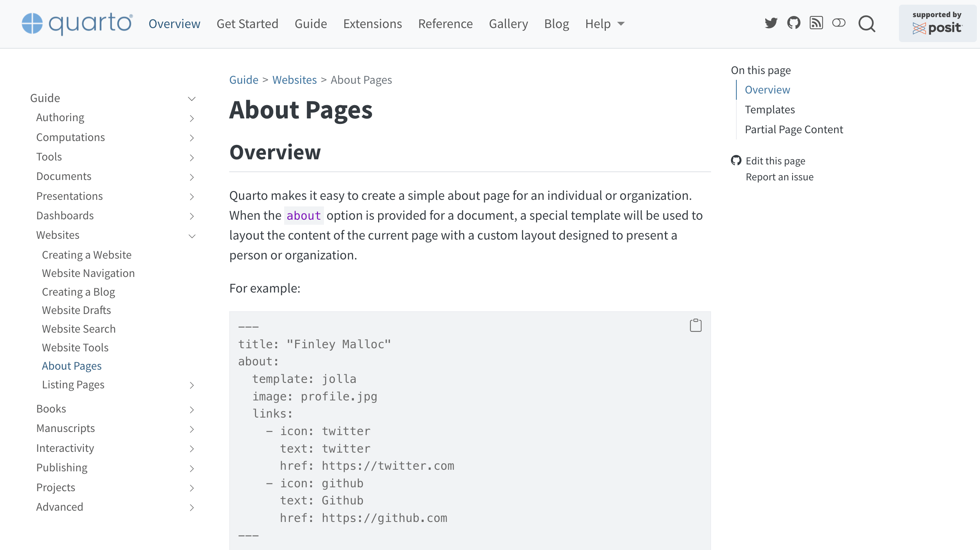Viewport: 980px width, 550px height.
Task: Go to Get Started in navbar
Action: (247, 24)
